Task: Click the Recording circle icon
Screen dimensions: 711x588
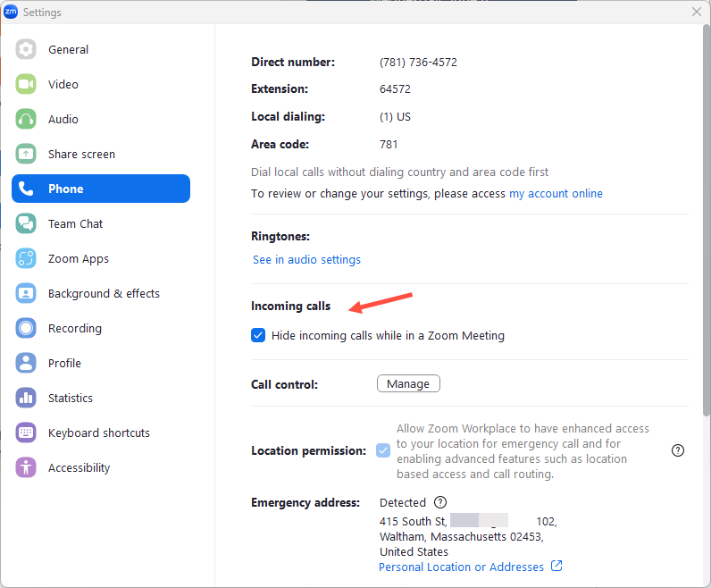Action: coord(26,328)
